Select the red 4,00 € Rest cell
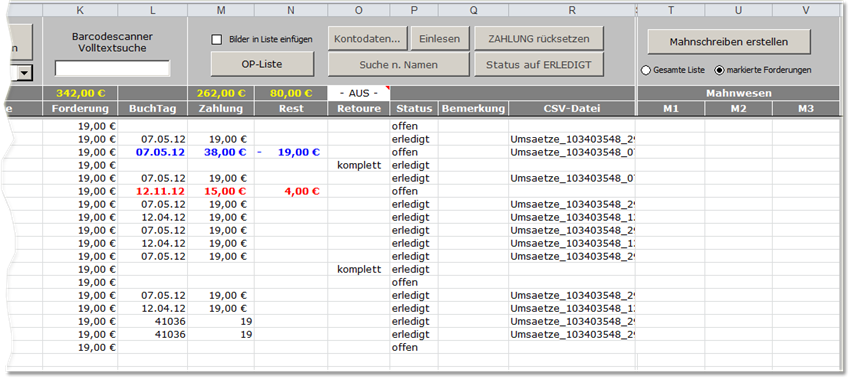The height and width of the screenshot is (379, 850). [x=291, y=191]
